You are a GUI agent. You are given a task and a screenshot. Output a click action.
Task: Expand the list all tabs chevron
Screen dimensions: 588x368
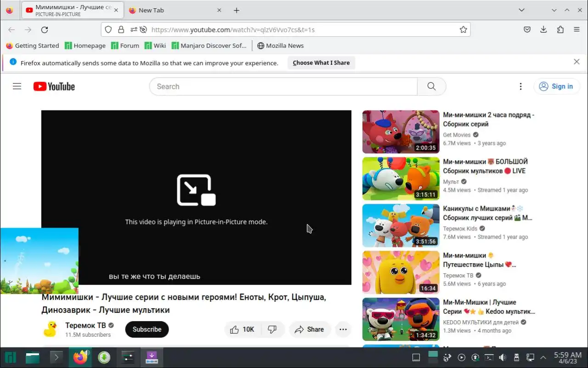pyautogui.click(x=521, y=10)
